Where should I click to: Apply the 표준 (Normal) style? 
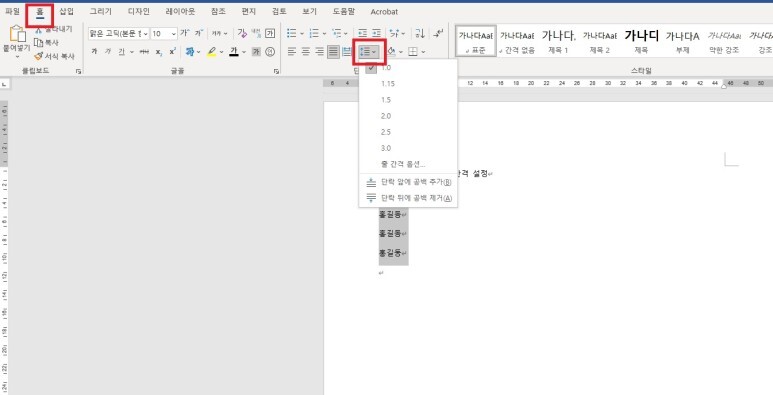[x=476, y=41]
